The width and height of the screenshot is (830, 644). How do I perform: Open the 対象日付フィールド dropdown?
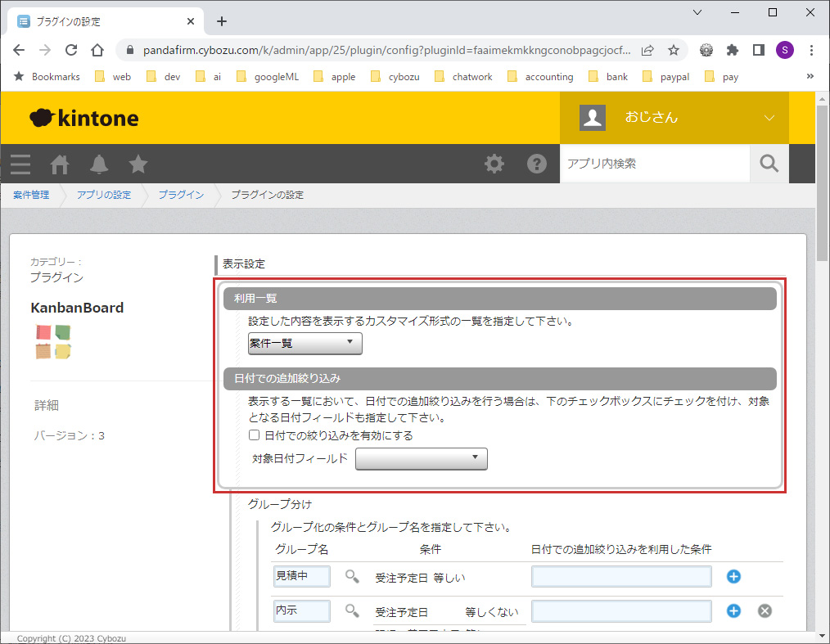click(x=421, y=459)
